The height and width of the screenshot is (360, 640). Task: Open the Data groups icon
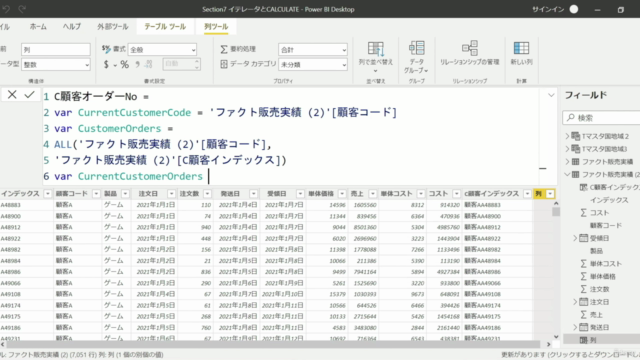(416, 48)
